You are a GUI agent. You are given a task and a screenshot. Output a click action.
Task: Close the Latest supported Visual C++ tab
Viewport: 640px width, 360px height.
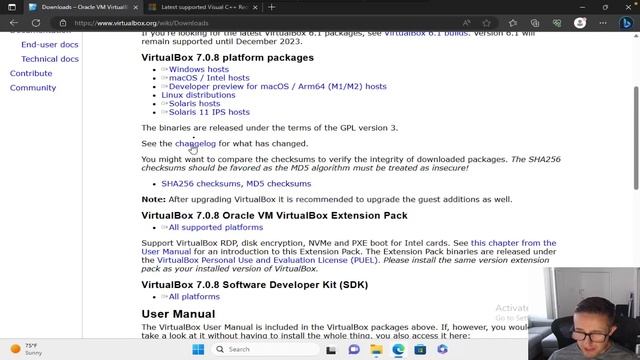255,7
